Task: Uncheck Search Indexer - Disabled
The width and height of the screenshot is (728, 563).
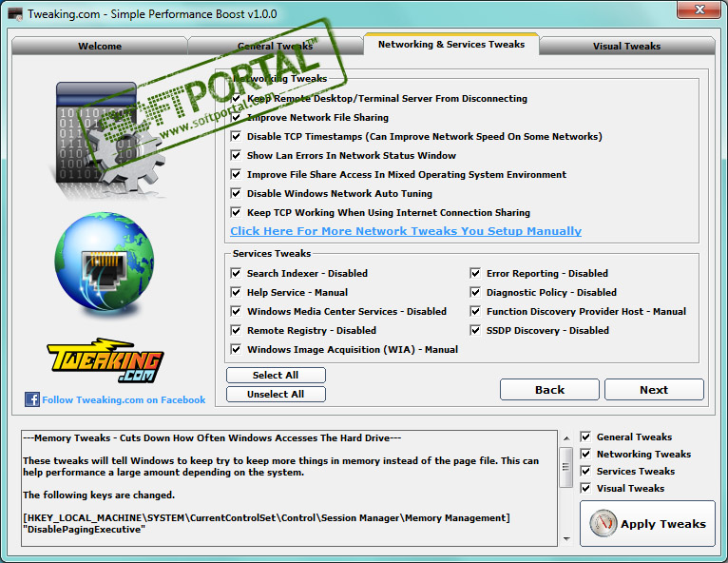Action: coord(236,273)
